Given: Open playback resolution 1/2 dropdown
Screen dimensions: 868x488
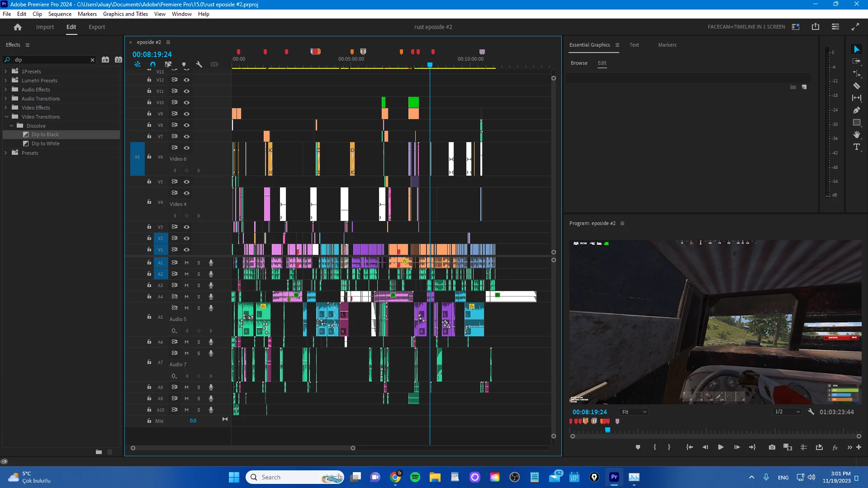Looking at the screenshot, I should point(787,412).
